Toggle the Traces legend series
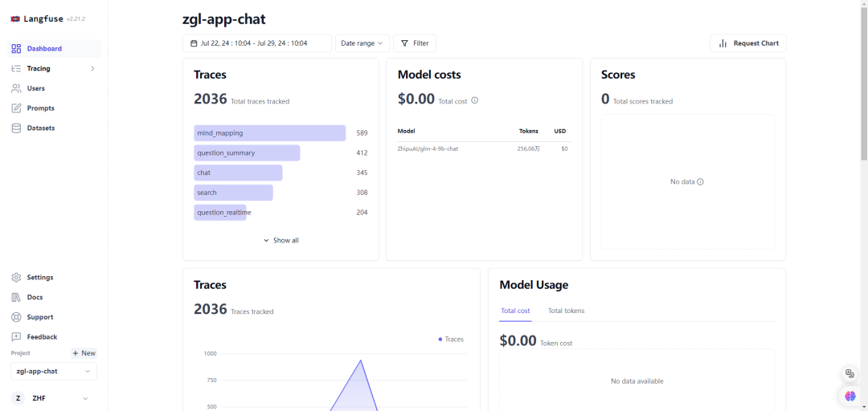 tap(451, 340)
